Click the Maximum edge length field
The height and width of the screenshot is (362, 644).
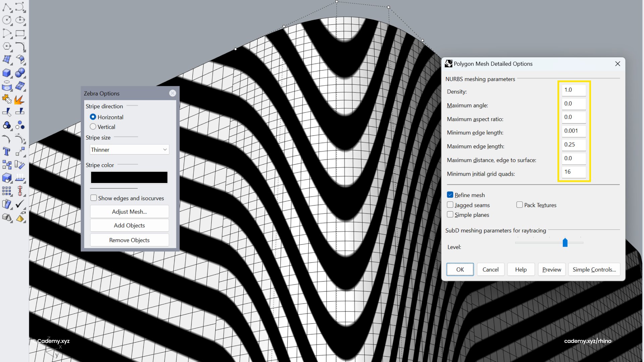click(x=574, y=144)
